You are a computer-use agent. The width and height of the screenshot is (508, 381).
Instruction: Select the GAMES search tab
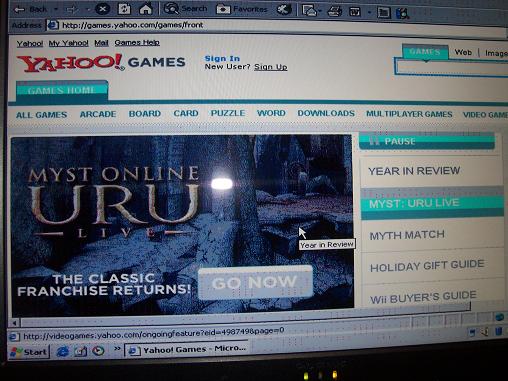point(425,52)
